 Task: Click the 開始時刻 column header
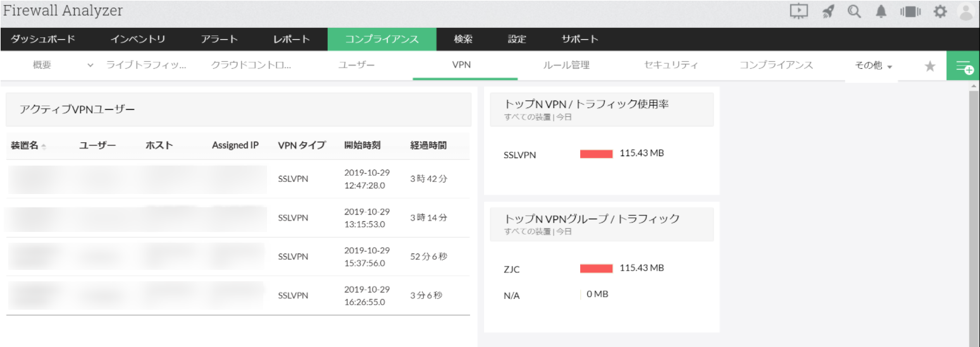pyautogui.click(x=363, y=145)
